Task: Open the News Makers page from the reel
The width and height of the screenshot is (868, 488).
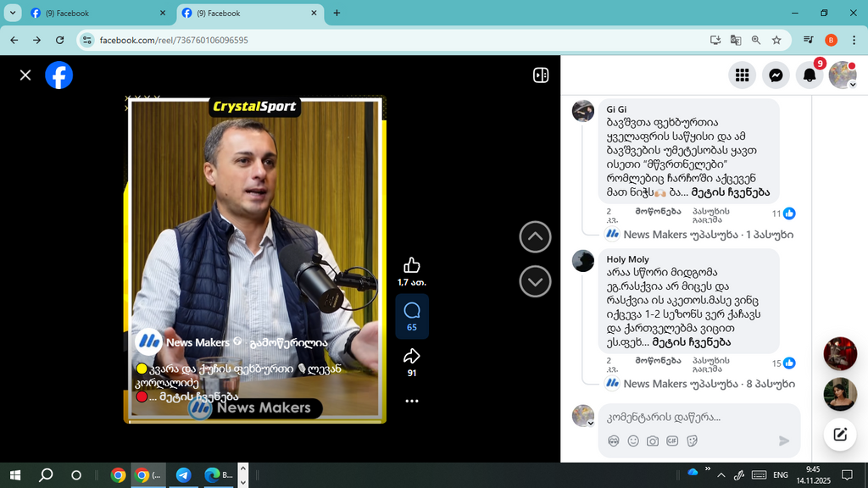Action: tap(198, 342)
